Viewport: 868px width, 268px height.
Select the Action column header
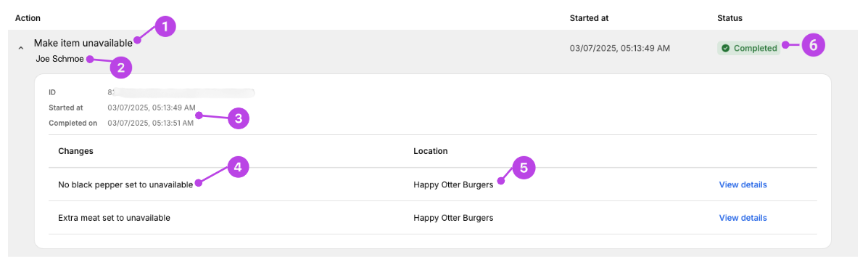coord(28,18)
